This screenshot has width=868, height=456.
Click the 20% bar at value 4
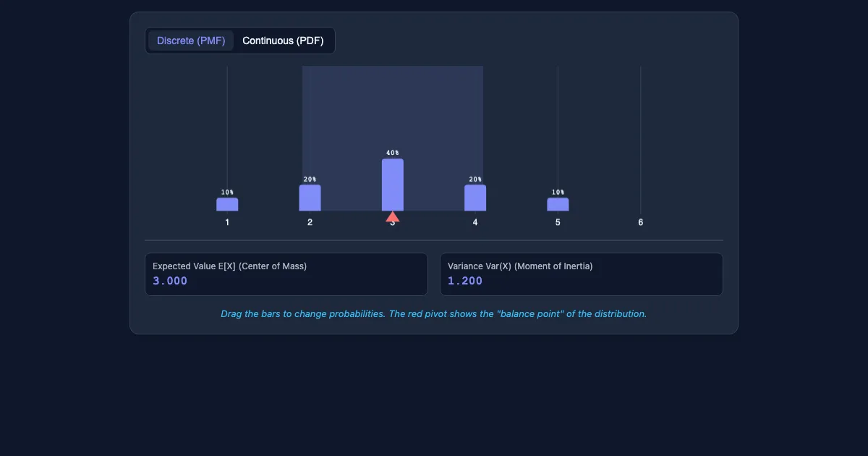(475, 198)
